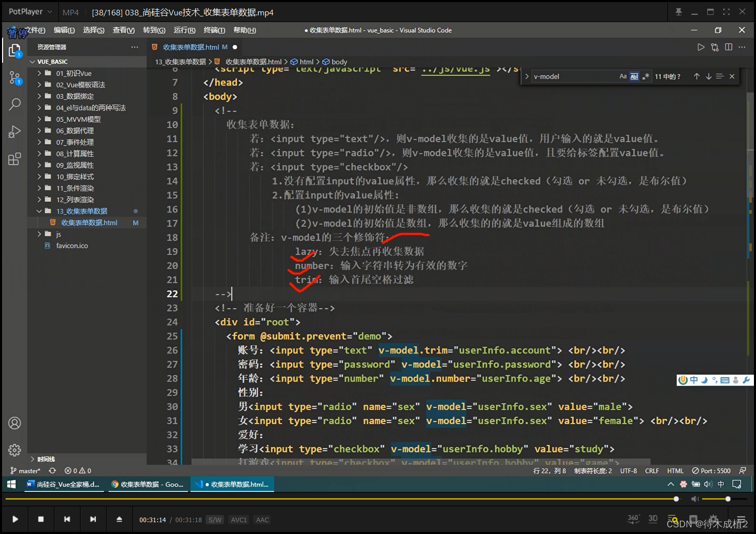Open the 选择(S) menu
The height and width of the screenshot is (534, 756).
(x=94, y=30)
